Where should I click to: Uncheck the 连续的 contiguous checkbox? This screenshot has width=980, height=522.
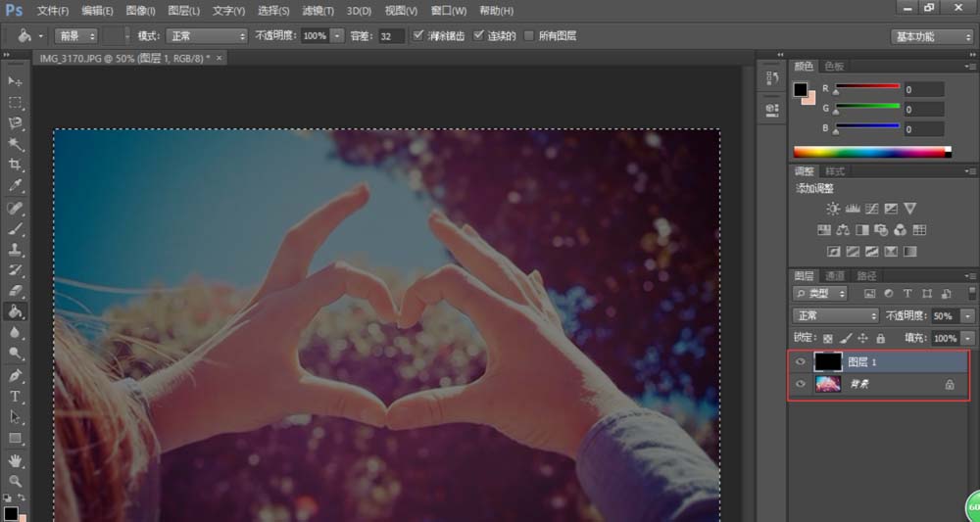479,35
